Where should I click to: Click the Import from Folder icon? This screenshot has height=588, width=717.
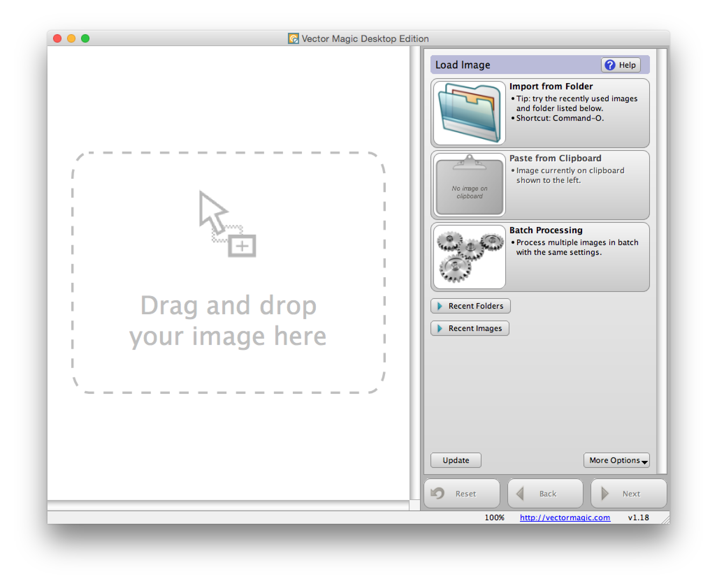coord(469,113)
